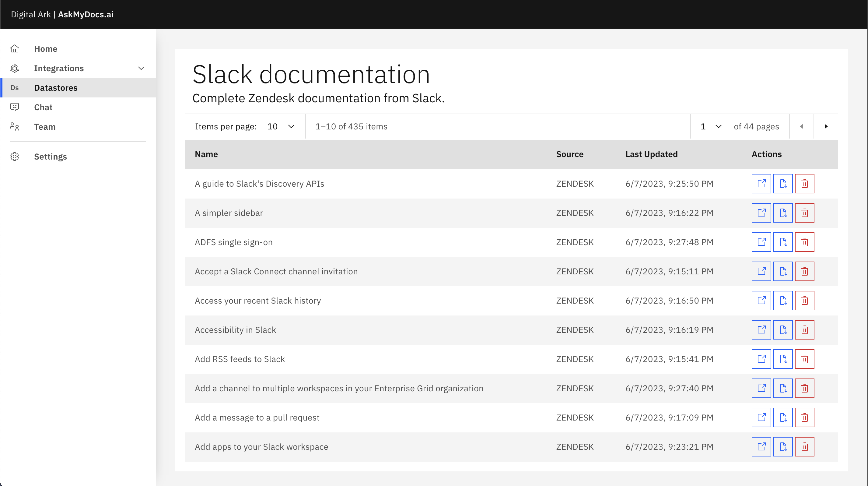The image size is (868, 486).
Task: Sort table by the Last Updated column header
Action: coord(651,154)
